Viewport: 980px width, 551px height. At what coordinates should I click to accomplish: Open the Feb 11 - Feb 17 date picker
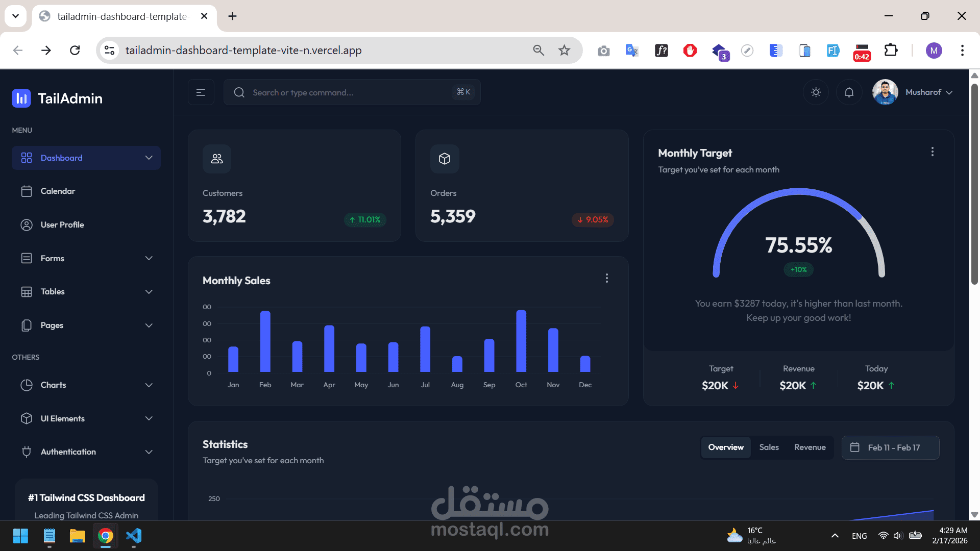tap(890, 447)
